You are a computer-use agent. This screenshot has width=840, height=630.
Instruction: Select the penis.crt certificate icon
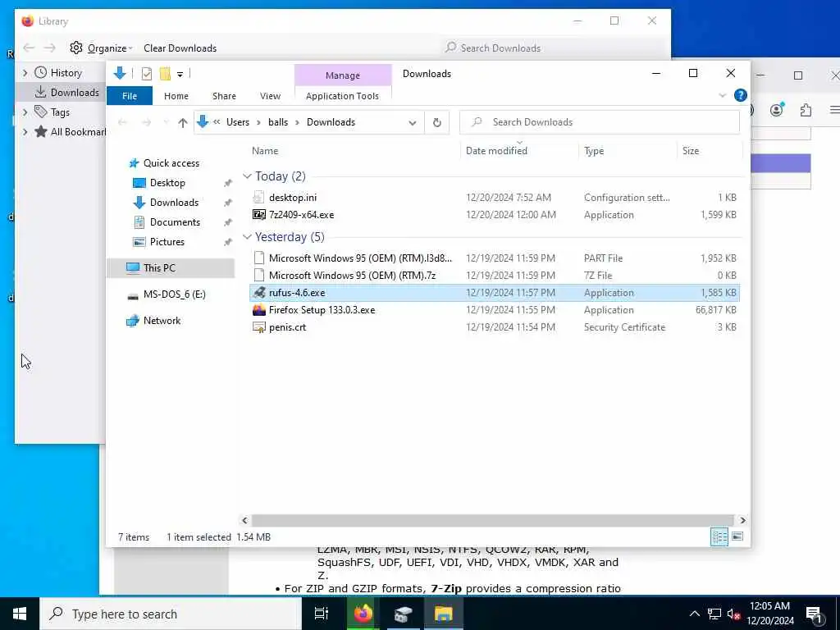(x=258, y=326)
